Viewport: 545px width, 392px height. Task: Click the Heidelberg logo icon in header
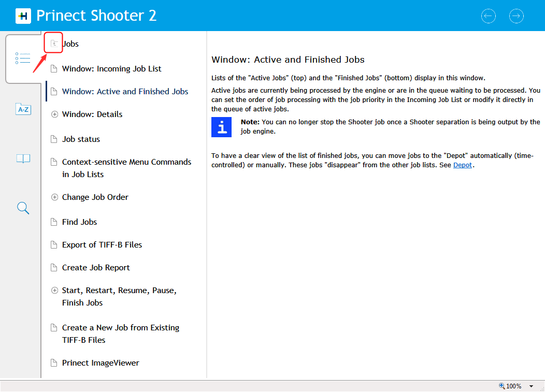[x=23, y=16]
